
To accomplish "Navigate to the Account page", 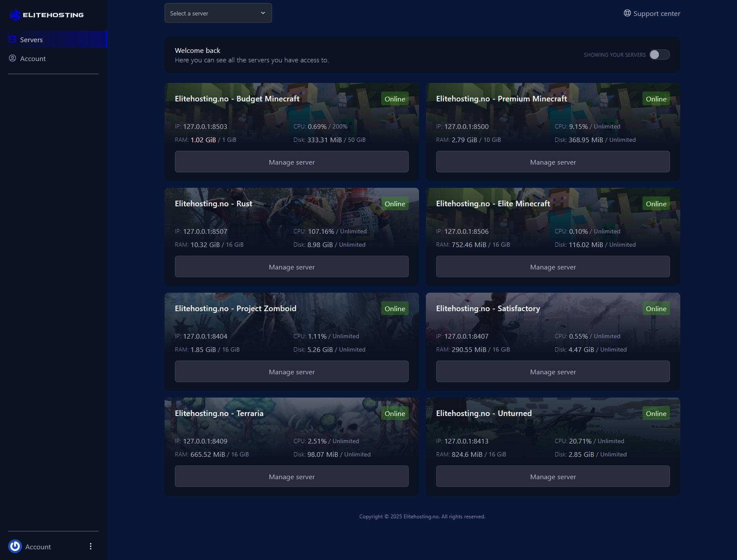I will 33,58.
